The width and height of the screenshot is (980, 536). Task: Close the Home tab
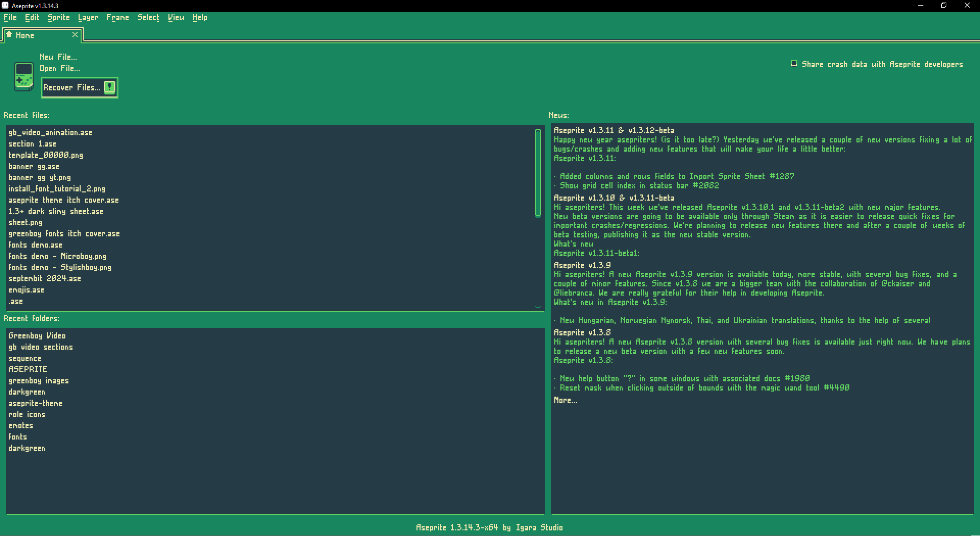(x=75, y=35)
